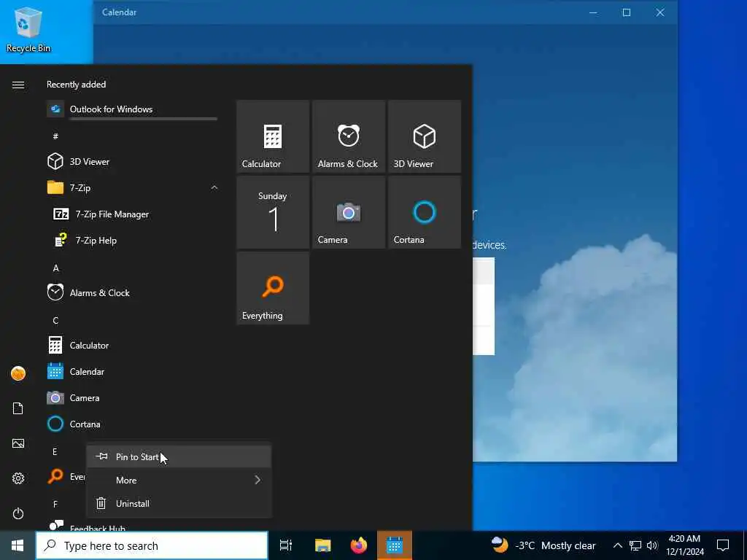Open the Calculator tile

click(273, 136)
